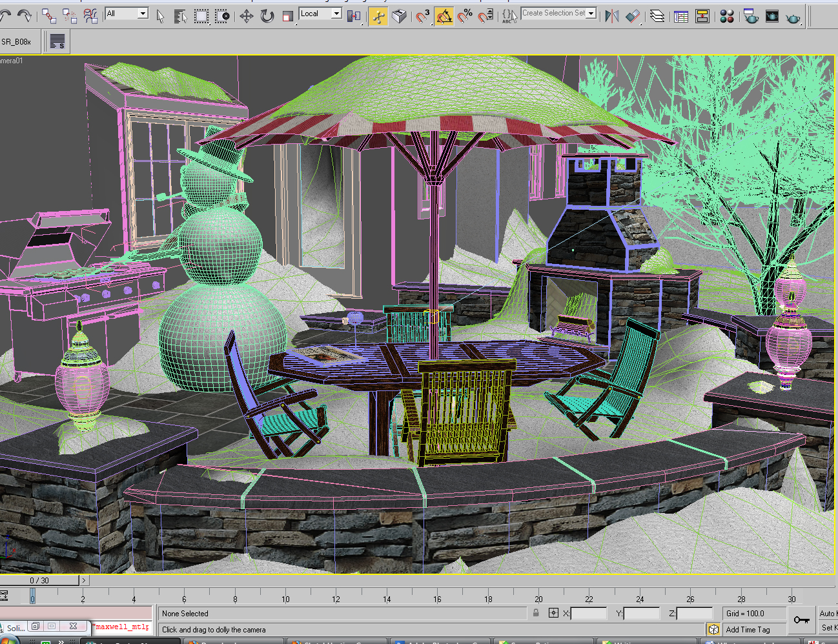Toggle the Percent Snap magnet
The height and width of the screenshot is (644, 838).
[465, 15]
